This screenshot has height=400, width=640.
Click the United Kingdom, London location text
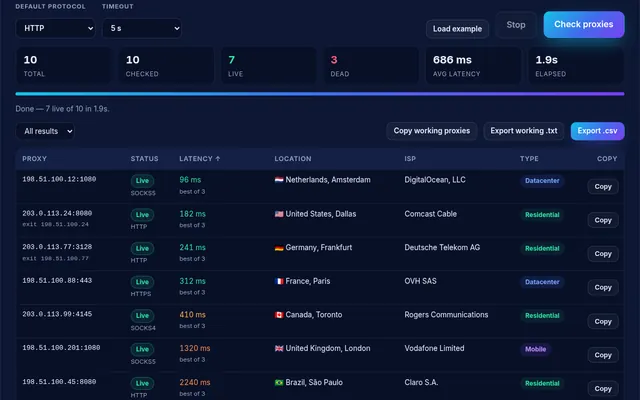[x=328, y=349]
